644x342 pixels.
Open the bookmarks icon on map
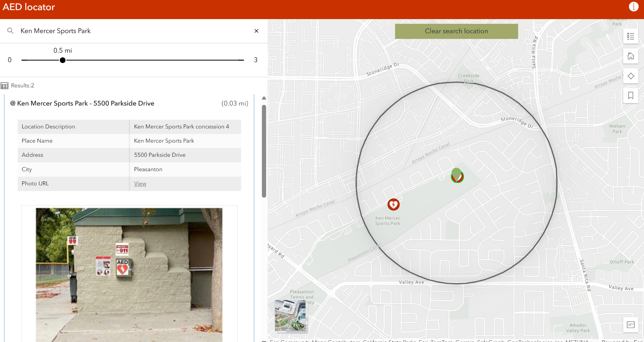630,96
